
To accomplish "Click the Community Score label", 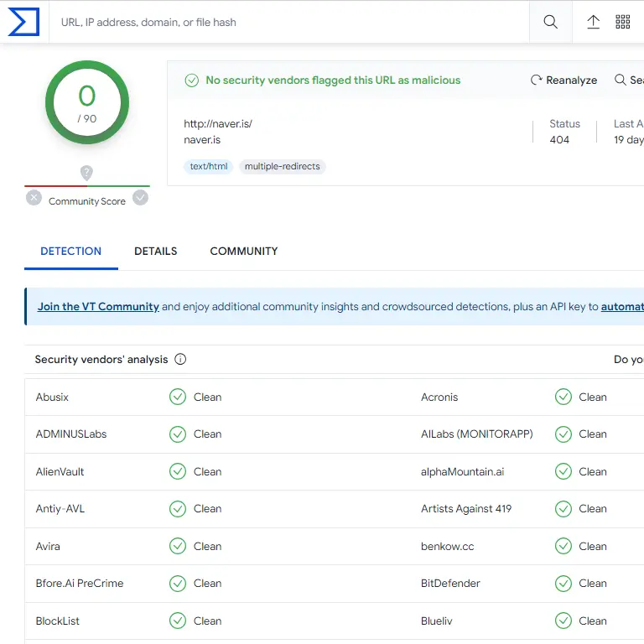I will (x=87, y=201).
